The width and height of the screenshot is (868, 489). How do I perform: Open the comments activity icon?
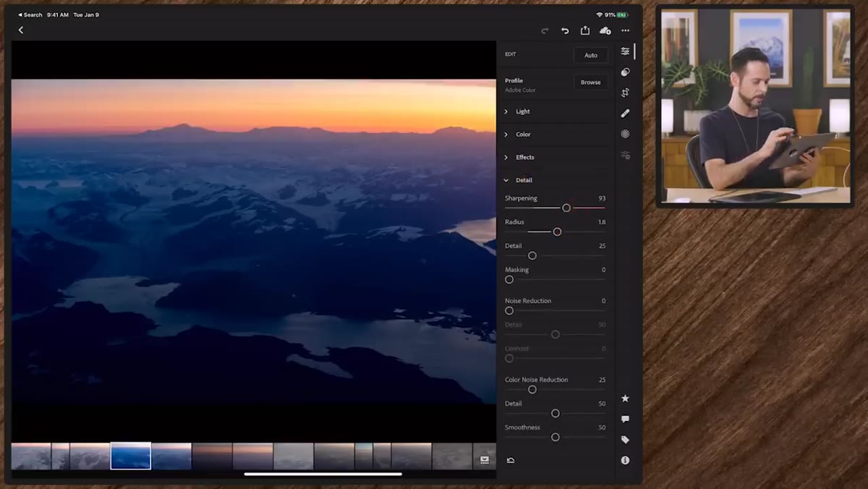pyautogui.click(x=626, y=419)
